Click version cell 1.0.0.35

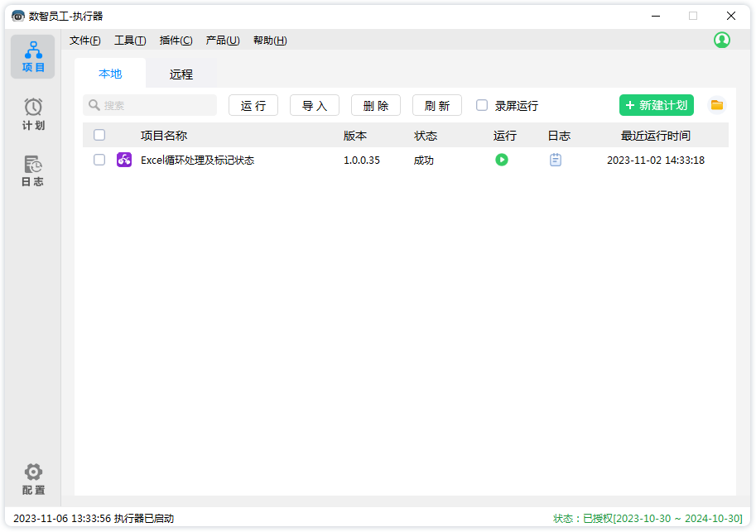pyautogui.click(x=362, y=160)
